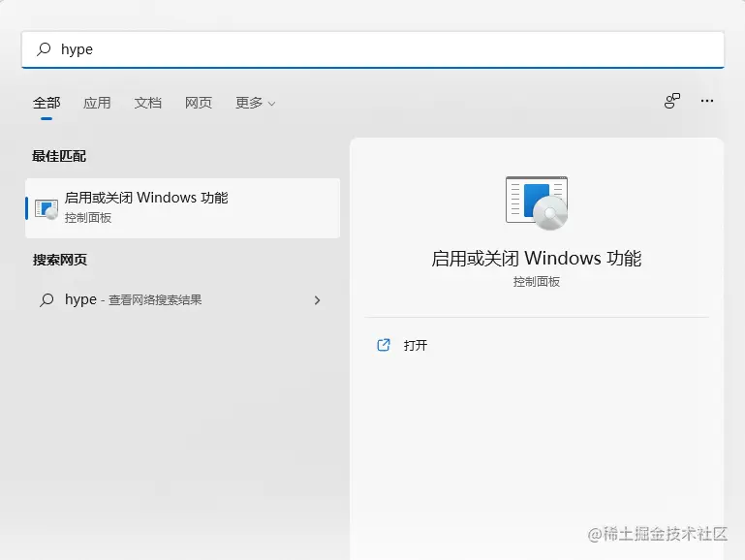The image size is (745, 560).
Task: Select the 全部 tab
Action: [x=47, y=103]
